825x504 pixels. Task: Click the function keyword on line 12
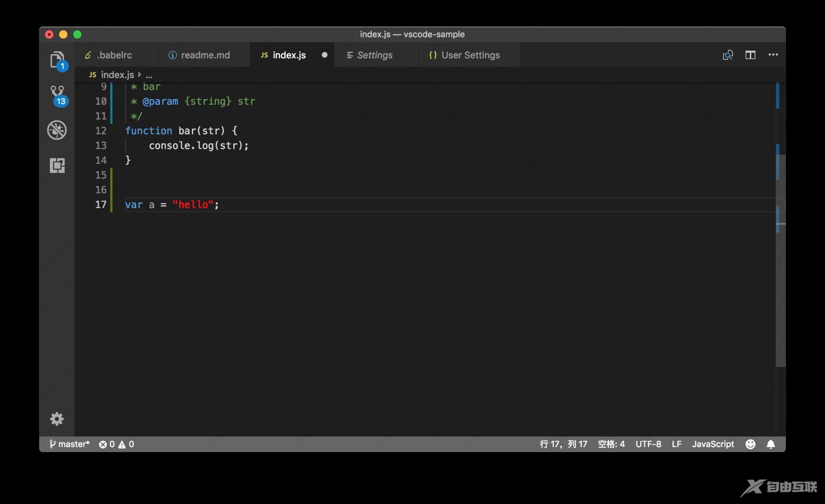click(x=149, y=131)
